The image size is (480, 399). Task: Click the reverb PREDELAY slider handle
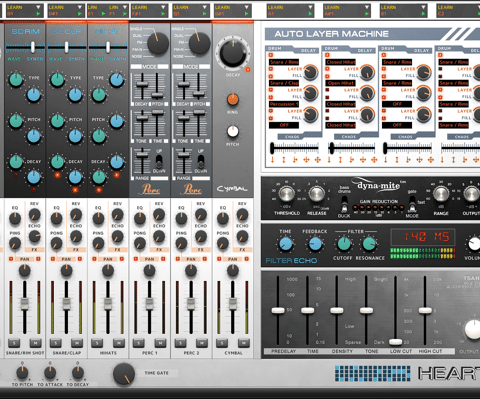[278, 310]
